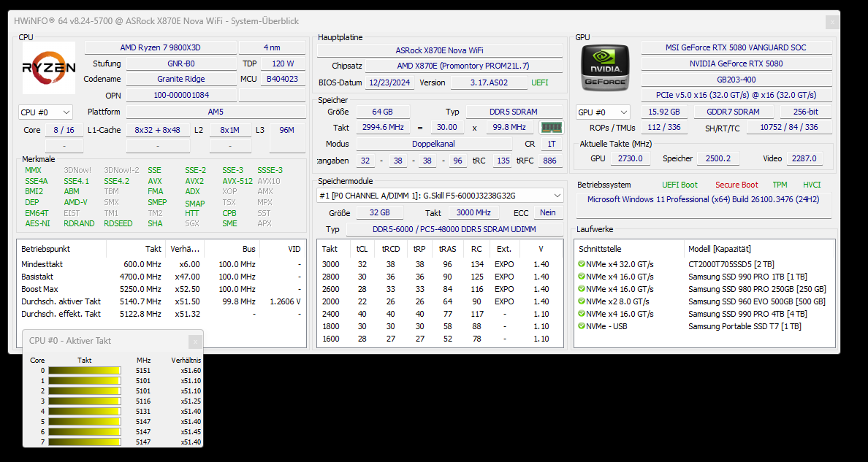This screenshot has width=868, height=462.
Task: Click the grayed-out SGX feature flag
Action: pos(192,223)
